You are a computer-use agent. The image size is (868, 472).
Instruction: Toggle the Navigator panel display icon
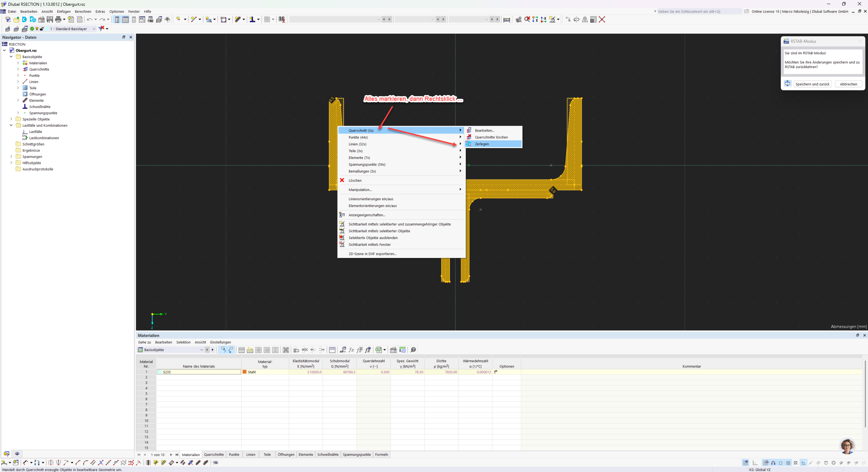pyautogui.click(x=117, y=19)
